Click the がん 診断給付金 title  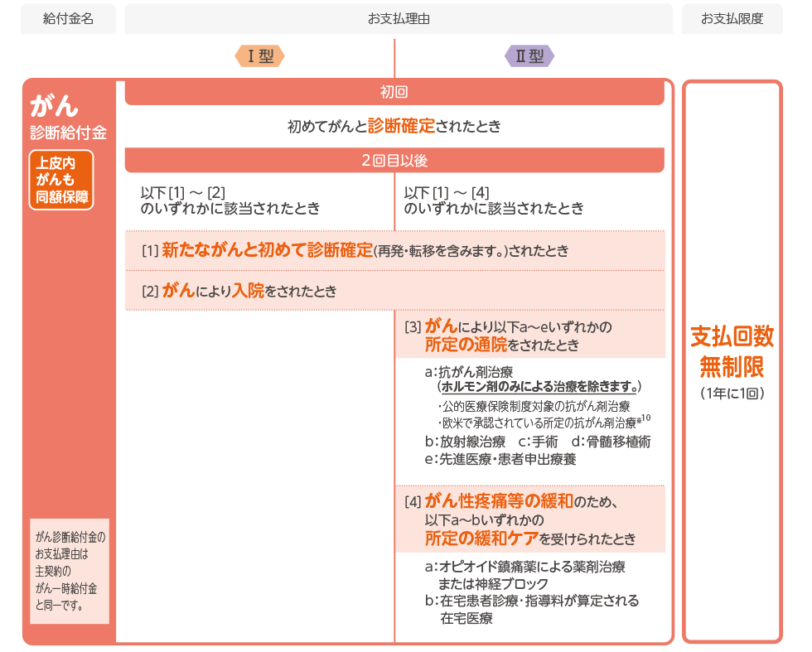pyautogui.click(x=68, y=118)
